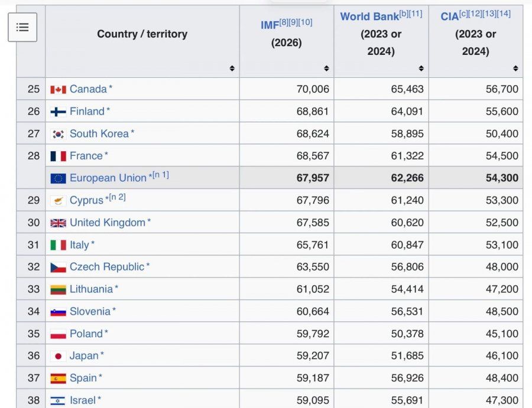532x408 pixels.
Task: Open the table of contents list icon
Action: coord(22,27)
